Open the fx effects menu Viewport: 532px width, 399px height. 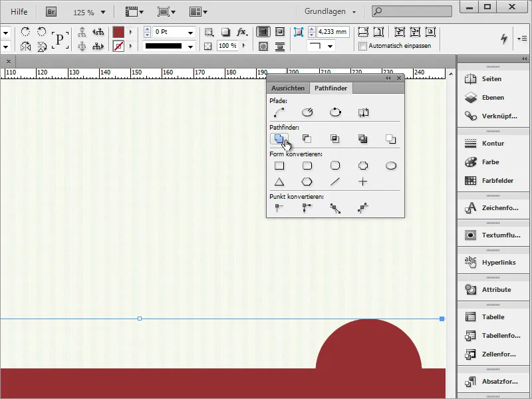point(242,32)
